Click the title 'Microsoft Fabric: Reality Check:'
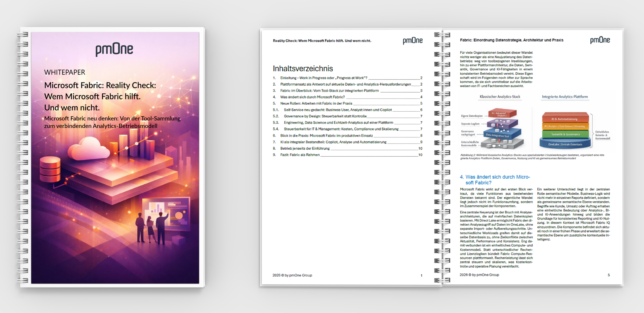Screen dimensions: 644x313 [100, 85]
